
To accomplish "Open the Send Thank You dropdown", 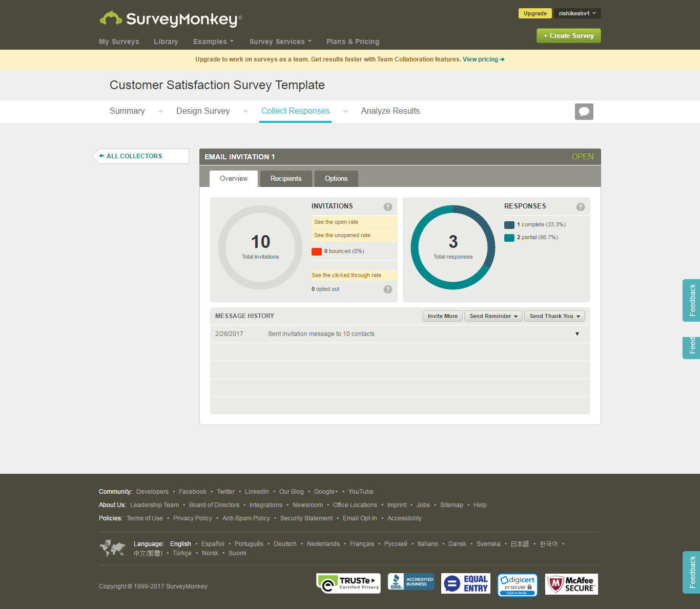I will point(554,316).
